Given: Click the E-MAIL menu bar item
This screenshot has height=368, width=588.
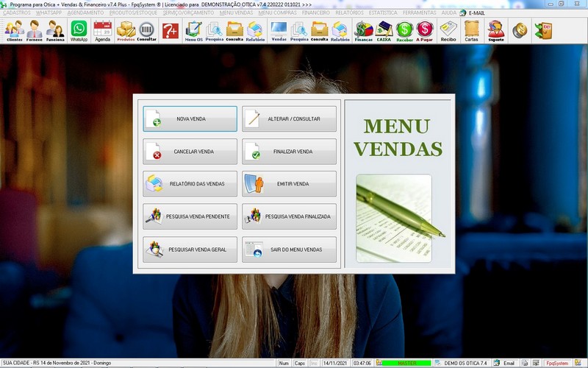Looking at the screenshot, I should click(x=473, y=13).
